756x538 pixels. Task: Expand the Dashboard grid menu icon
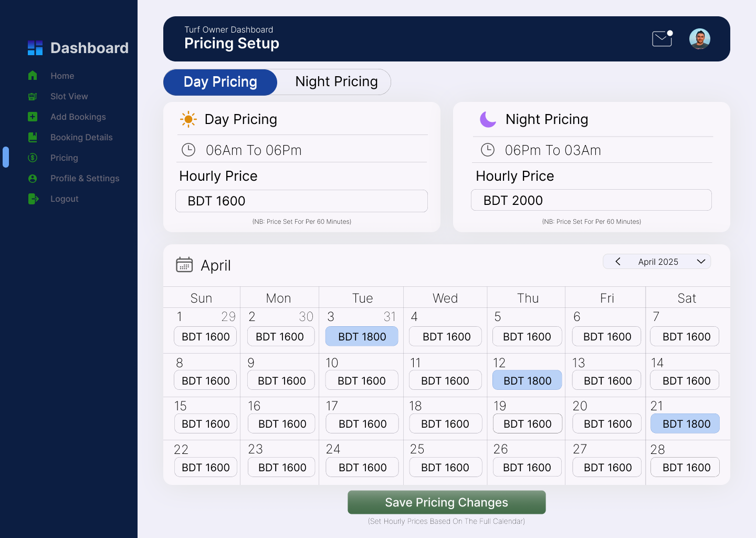(35, 47)
